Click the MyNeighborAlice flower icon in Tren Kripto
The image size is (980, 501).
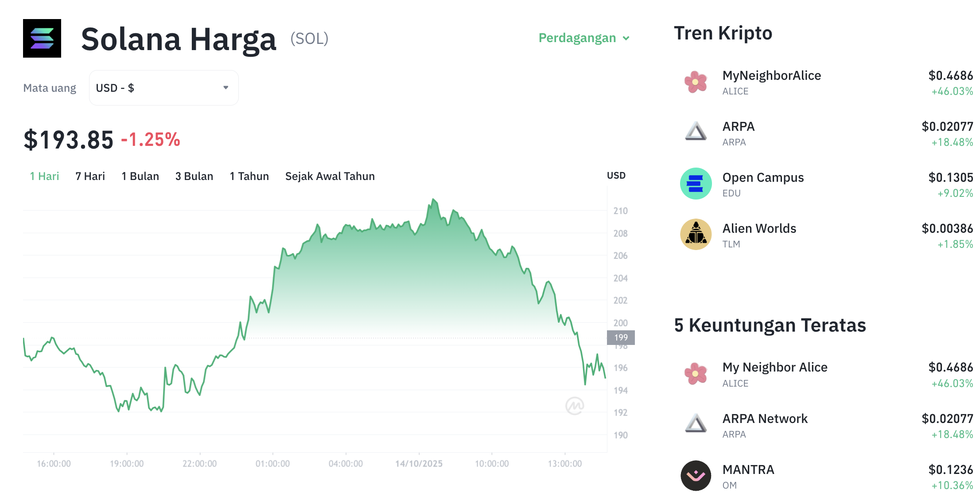(x=696, y=82)
